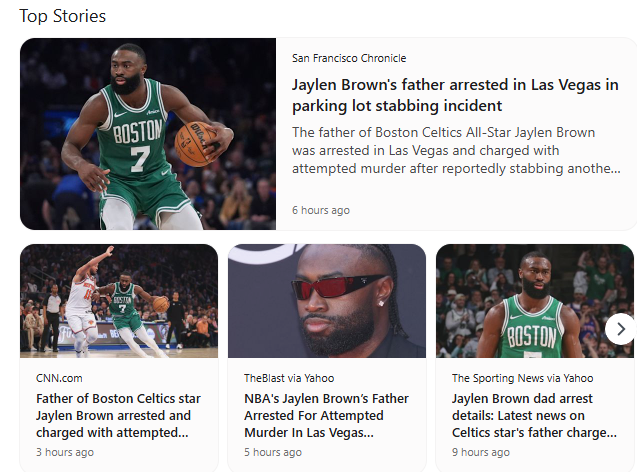
Task: Click basketball in the top story photo
Action: point(195,144)
